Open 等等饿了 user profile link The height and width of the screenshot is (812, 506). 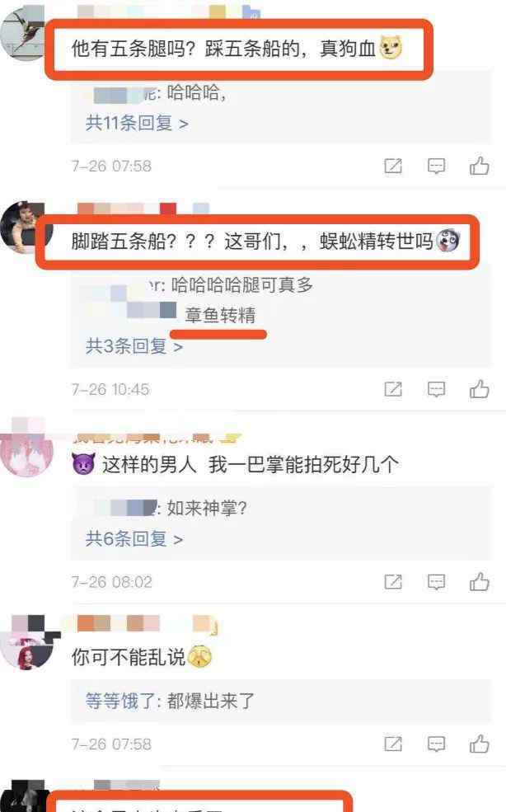tap(119, 701)
